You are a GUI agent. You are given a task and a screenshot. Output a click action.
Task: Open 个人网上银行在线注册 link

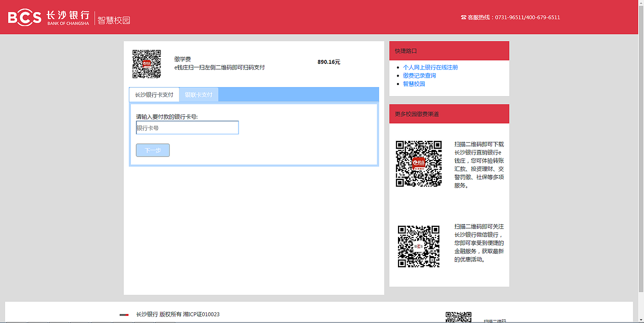pos(430,67)
